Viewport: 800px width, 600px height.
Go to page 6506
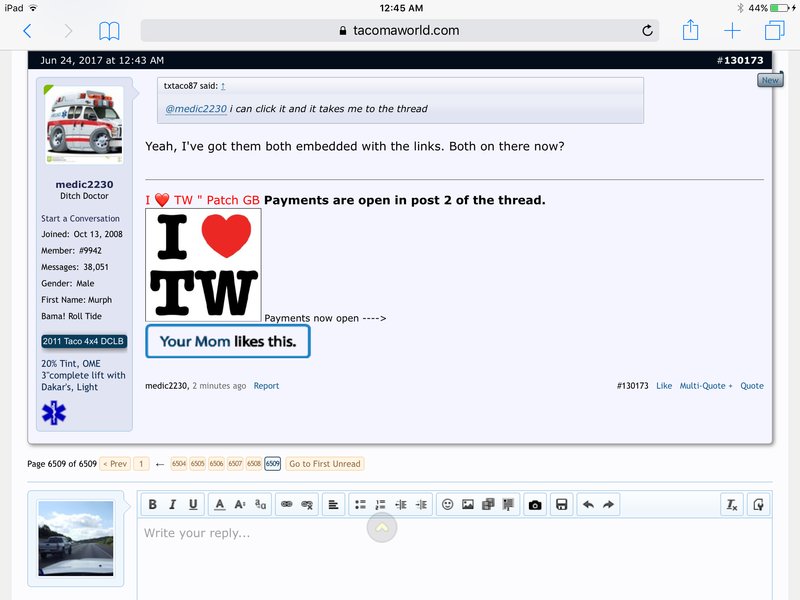[216, 464]
